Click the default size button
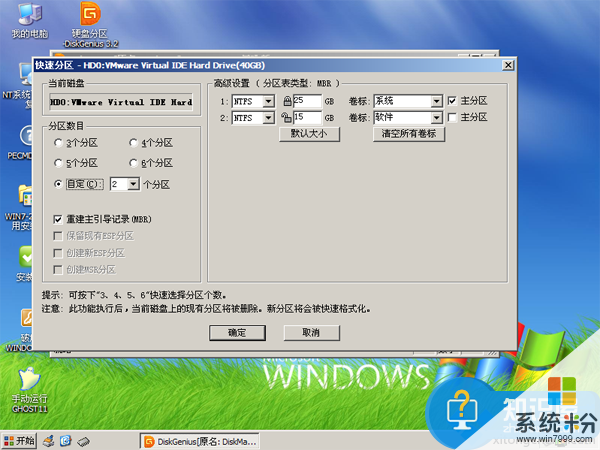600x450 pixels. [x=309, y=134]
